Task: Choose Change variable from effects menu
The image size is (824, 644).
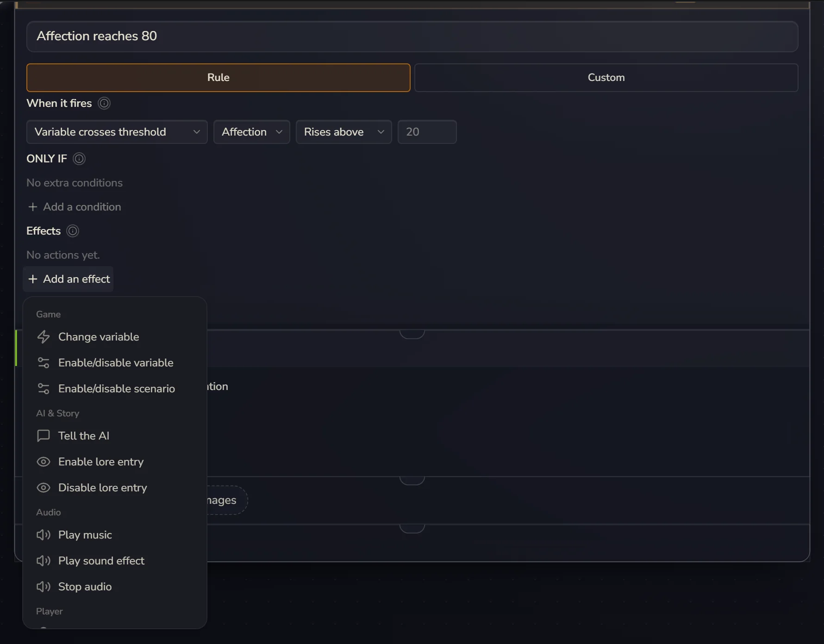Action: click(115, 337)
